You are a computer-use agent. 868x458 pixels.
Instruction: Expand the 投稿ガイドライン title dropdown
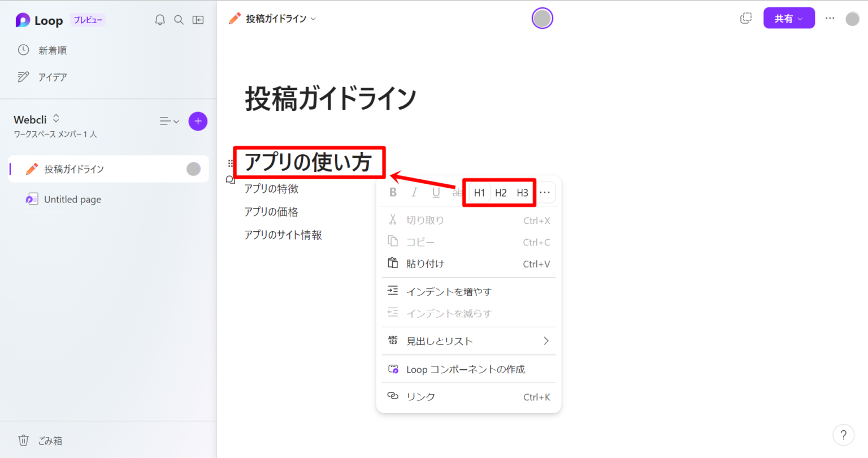[x=314, y=19]
